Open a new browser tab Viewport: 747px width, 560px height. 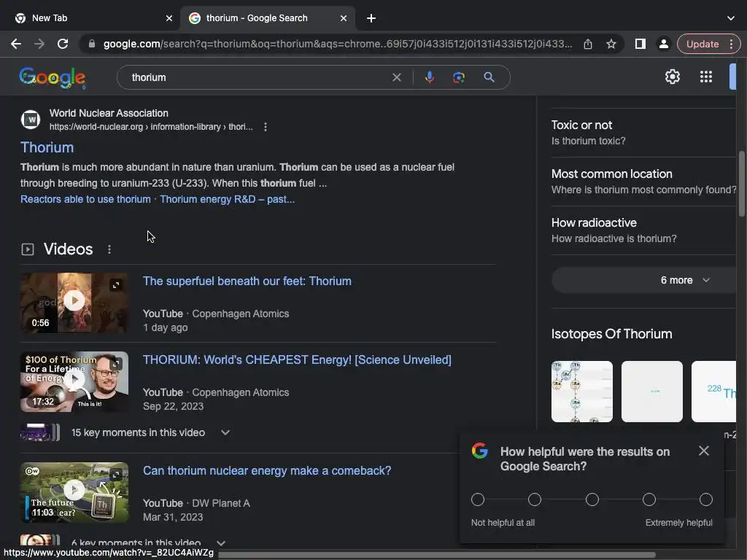click(371, 18)
